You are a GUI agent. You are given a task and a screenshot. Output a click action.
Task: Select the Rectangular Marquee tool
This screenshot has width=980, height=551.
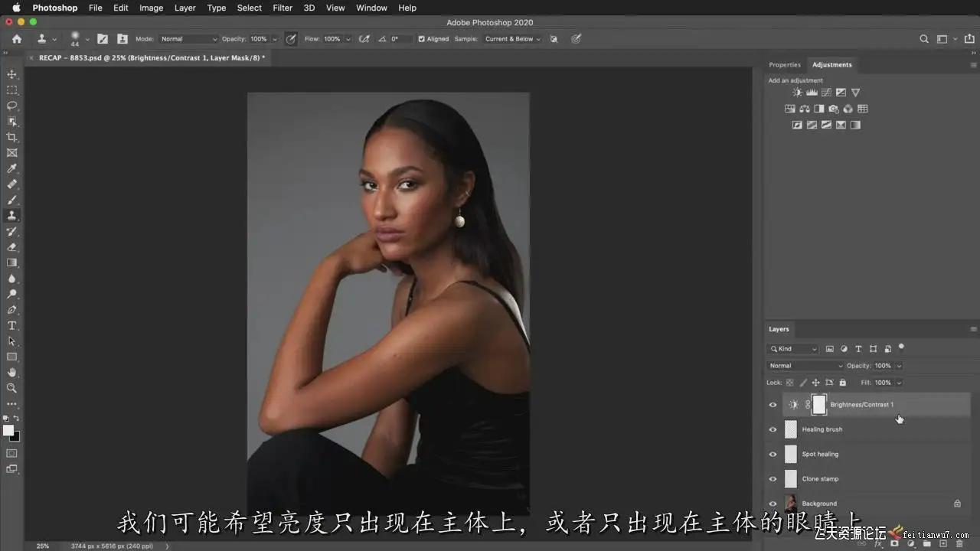click(x=11, y=90)
